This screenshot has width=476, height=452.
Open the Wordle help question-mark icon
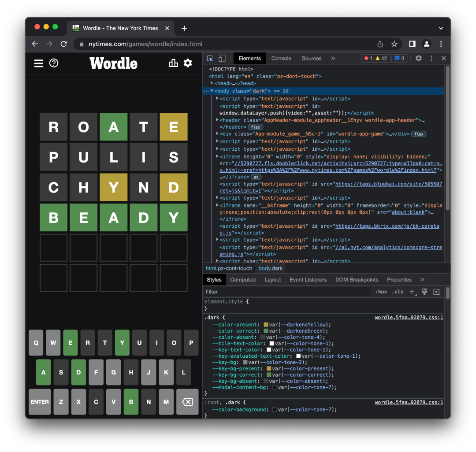[54, 63]
